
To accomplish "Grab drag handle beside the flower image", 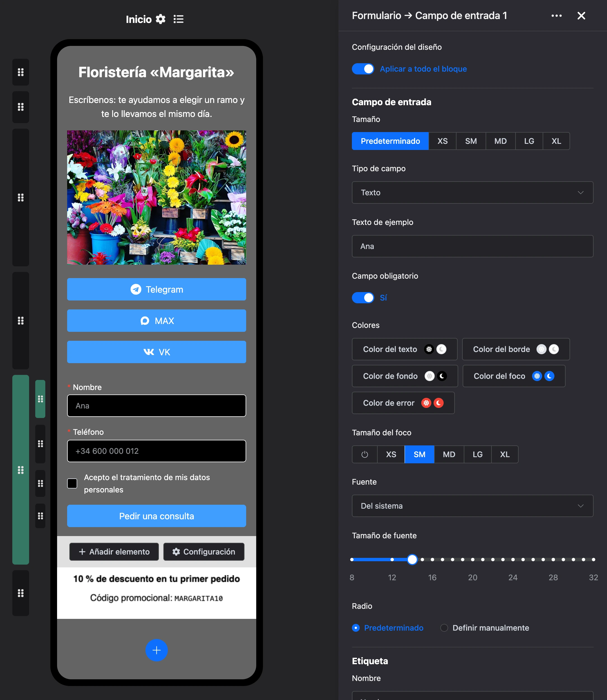I will [21, 198].
